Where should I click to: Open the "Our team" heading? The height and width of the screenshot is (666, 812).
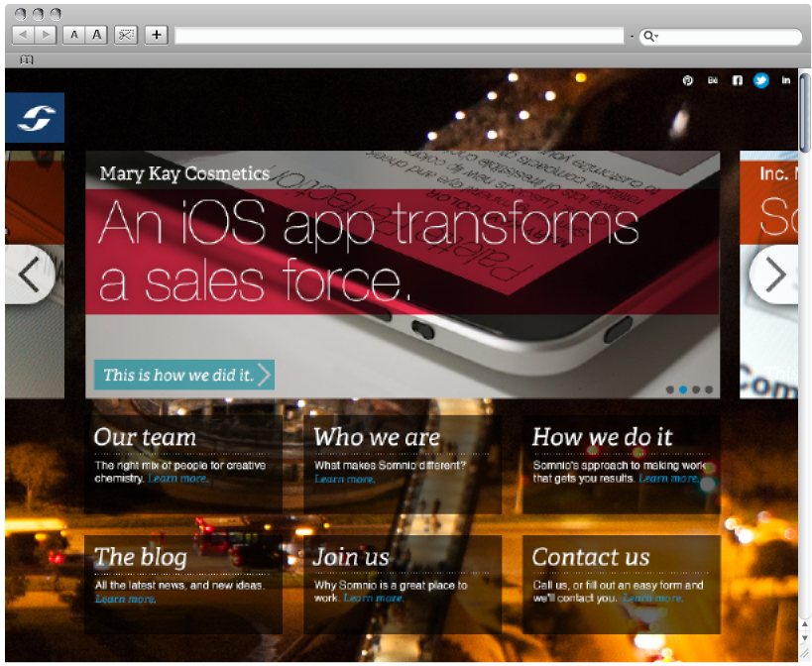tap(145, 438)
